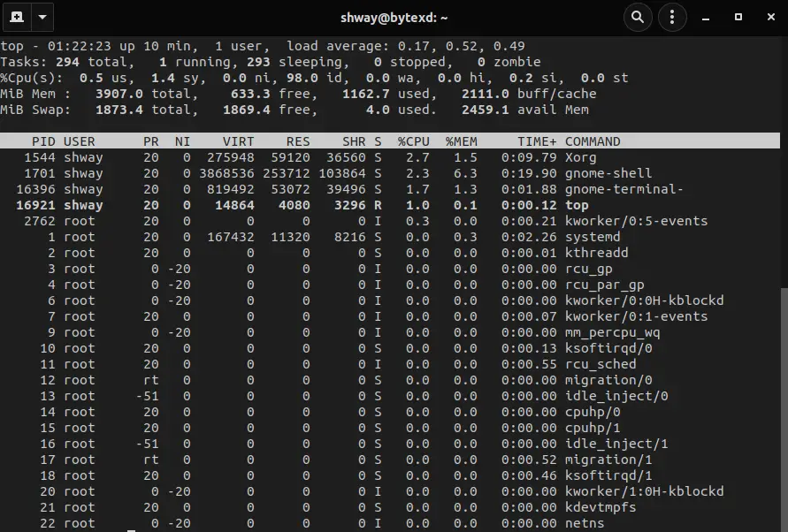Select the Xorg process row
Image resolution: width=788 pixels, height=532 pixels.
pos(390,157)
